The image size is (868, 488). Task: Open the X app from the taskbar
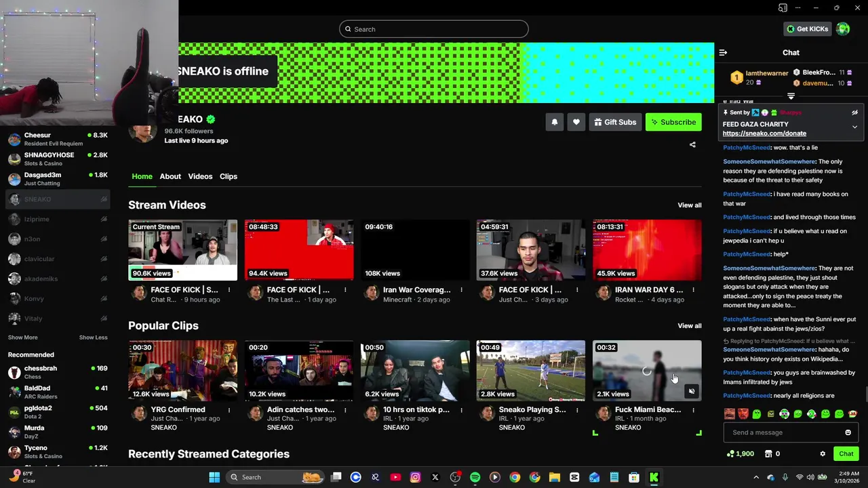[435, 477]
